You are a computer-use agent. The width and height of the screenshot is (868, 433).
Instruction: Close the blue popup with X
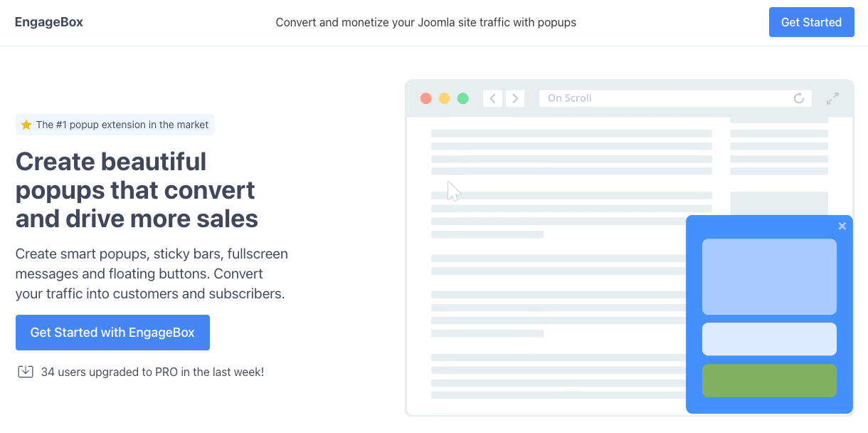(842, 226)
